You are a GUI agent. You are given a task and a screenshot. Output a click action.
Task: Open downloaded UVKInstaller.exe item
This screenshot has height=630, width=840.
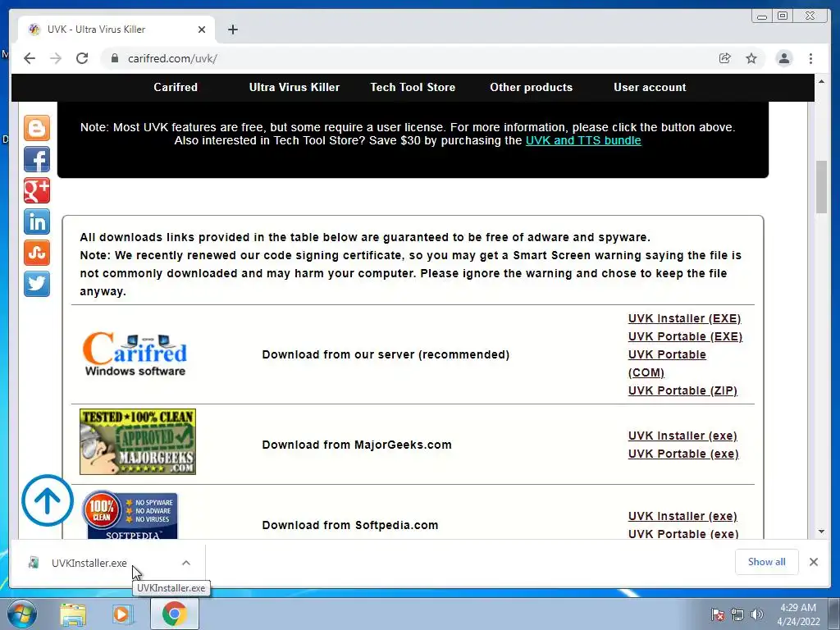pos(89,563)
